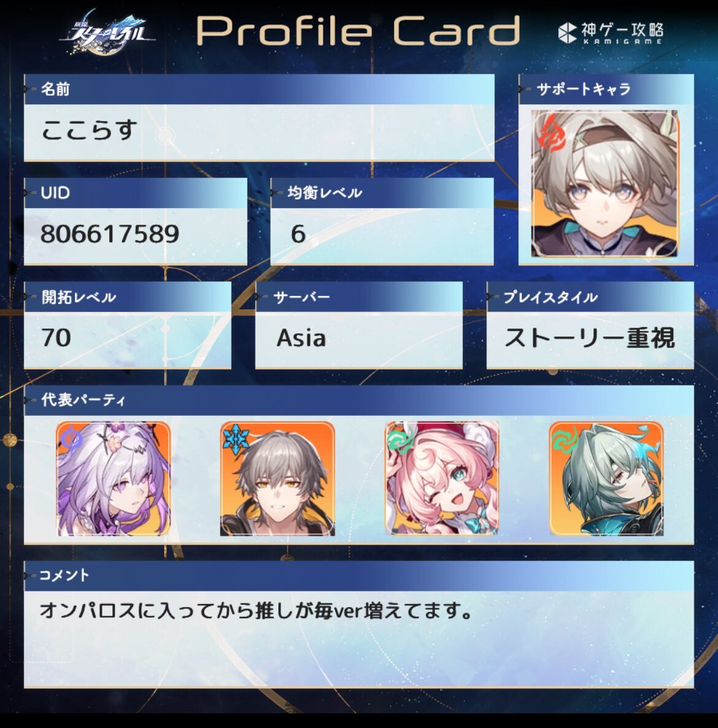Click the UID field 806617589
Screen dimensions: 718x728
[135, 236]
